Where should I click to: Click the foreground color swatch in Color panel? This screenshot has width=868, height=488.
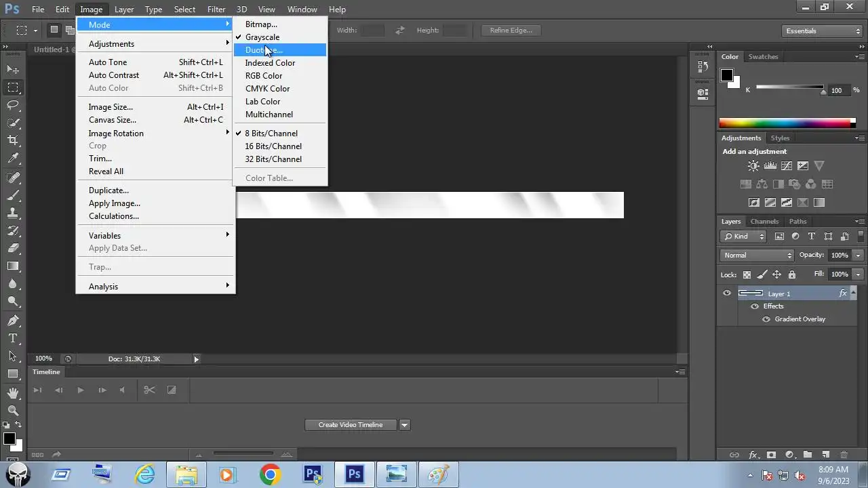[x=727, y=75]
